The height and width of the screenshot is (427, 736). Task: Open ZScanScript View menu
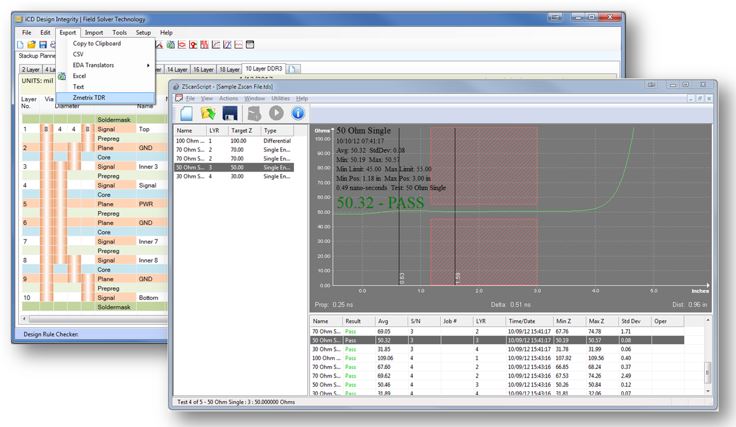pos(207,99)
